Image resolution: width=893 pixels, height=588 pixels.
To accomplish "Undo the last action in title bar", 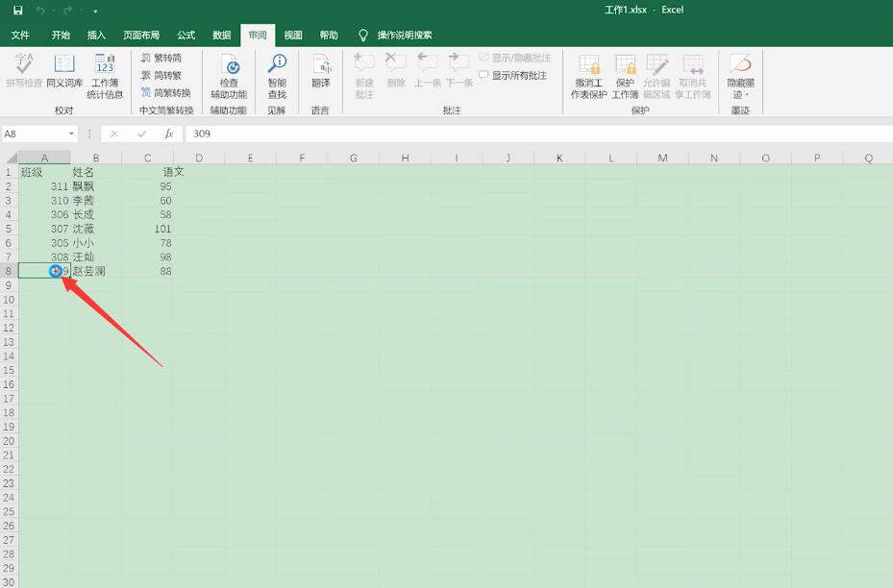I will (x=39, y=11).
